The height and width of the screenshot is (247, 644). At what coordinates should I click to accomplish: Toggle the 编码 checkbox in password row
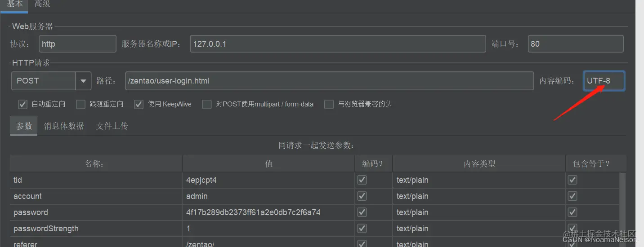(362, 212)
